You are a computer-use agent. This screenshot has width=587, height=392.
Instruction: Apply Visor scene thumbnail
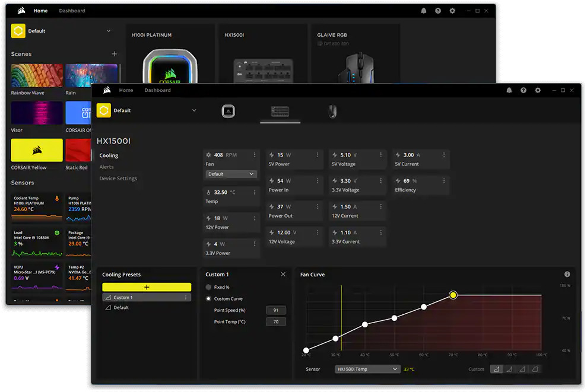coord(37,113)
